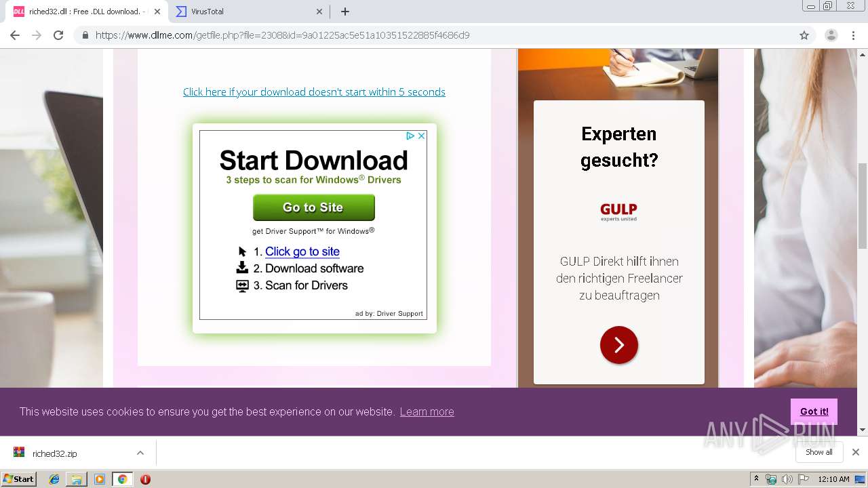Expand riched32.zip download options arrow
The image size is (868, 488).
pos(140,453)
